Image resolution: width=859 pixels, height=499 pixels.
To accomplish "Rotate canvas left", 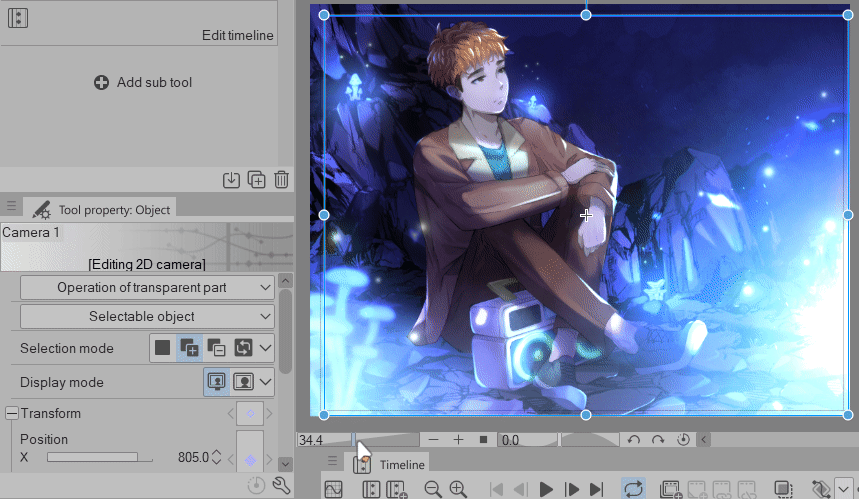I will click(x=634, y=440).
